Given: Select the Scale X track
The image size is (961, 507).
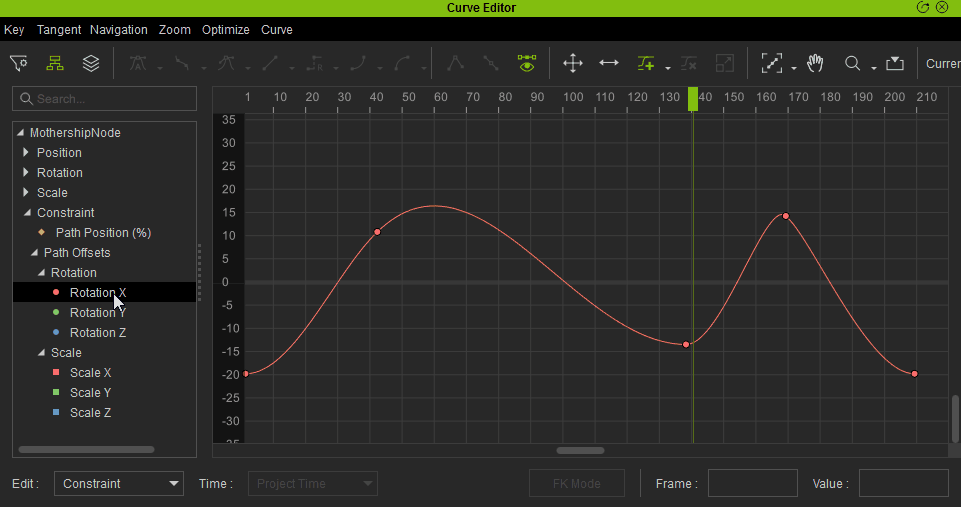Looking at the screenshot, I should coord(91,373).
